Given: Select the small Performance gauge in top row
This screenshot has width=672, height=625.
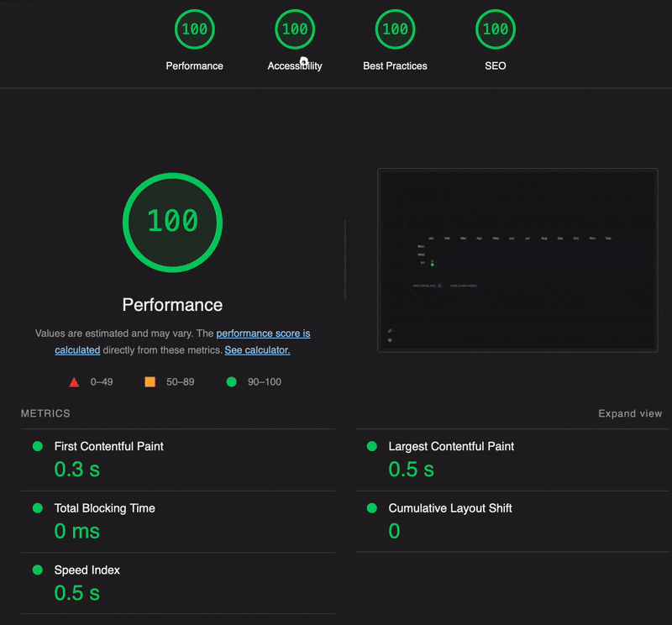Looking at the screenshot, I should pyautogui.click(x=195, y=29).
